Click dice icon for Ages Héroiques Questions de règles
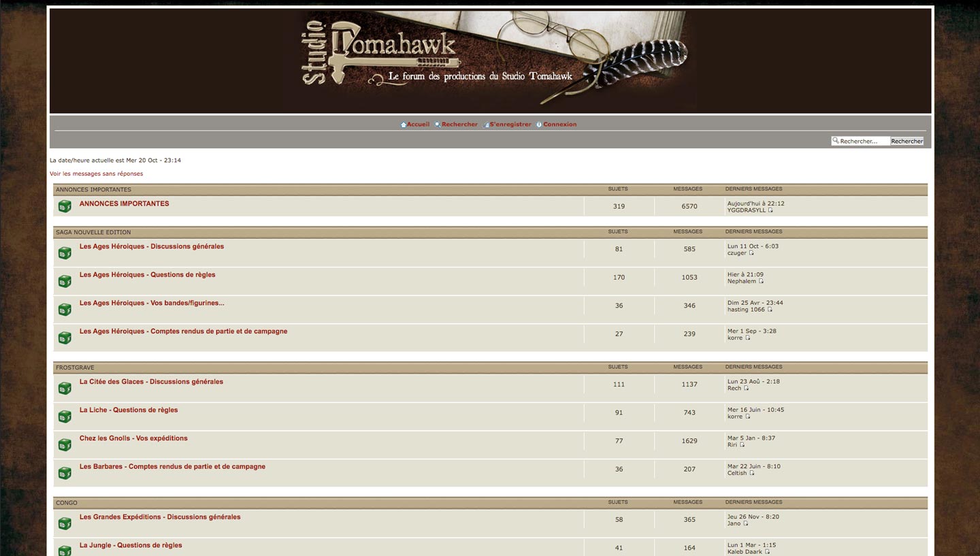The width and height of the screenshot is (980, 556). [x=65, y=281]
